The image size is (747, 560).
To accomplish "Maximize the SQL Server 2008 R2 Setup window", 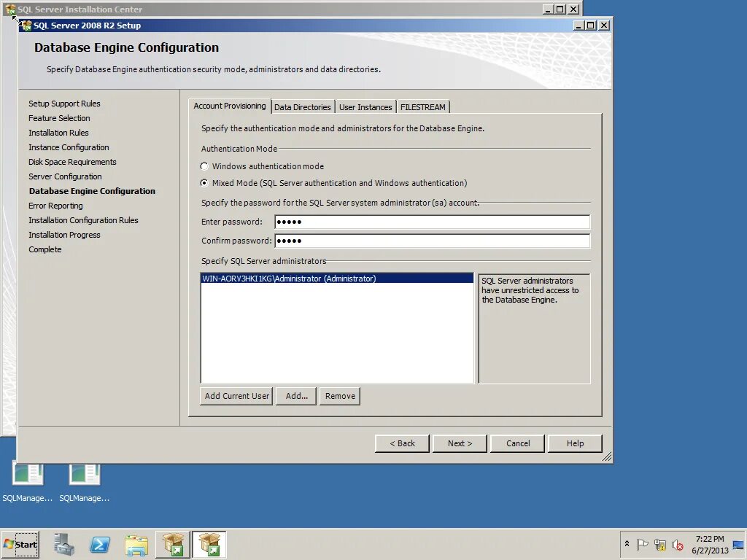I will 591,26.
